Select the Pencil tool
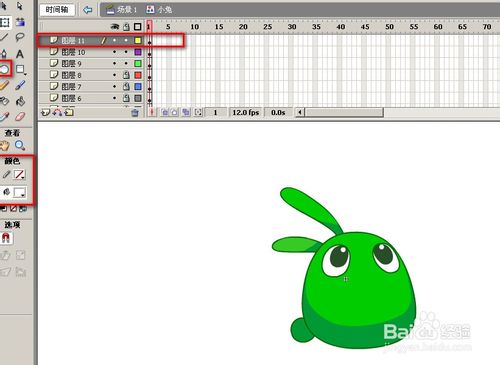 4,85
